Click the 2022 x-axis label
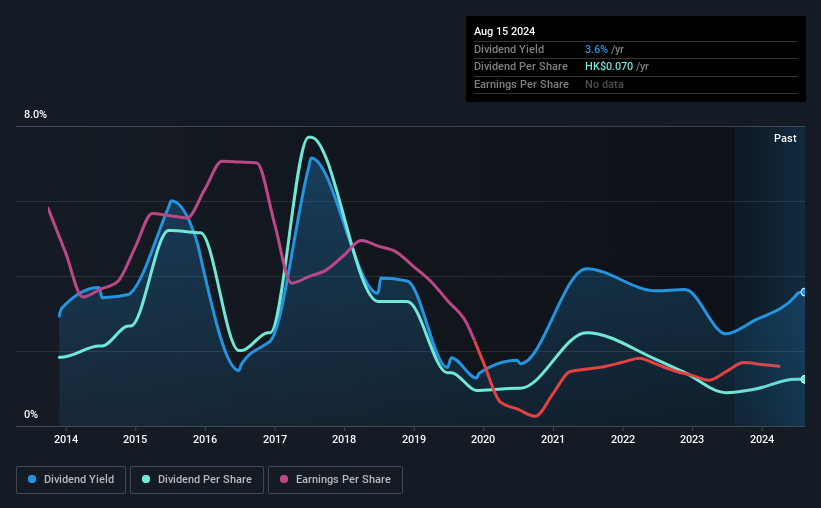Screen dimensions: 821x508 tap(623, 439)
